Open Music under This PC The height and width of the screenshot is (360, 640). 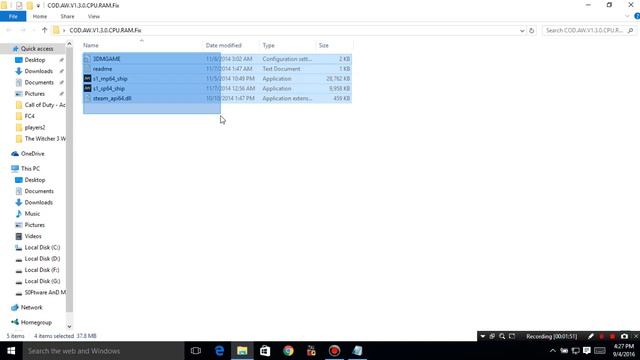point(32,213)
